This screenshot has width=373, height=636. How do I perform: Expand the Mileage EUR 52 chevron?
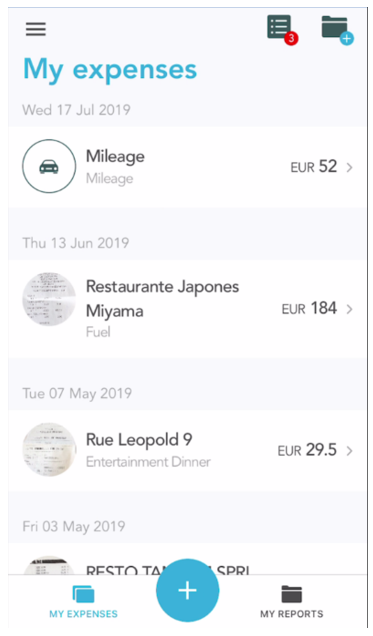click(349, 167)
